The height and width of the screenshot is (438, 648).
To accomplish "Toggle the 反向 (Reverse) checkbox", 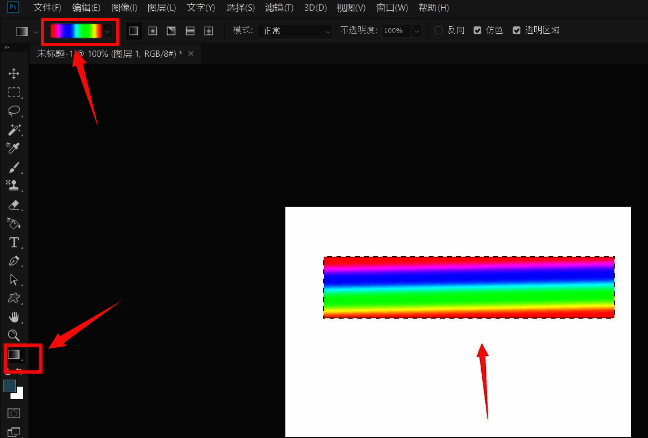I will coord(440,31).
